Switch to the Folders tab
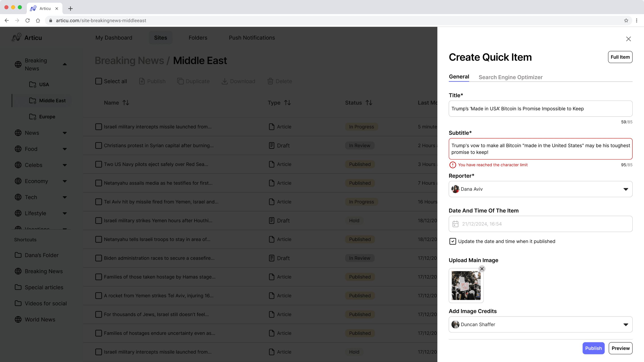Screen dimensions: 644x362 tap(198, 38)
